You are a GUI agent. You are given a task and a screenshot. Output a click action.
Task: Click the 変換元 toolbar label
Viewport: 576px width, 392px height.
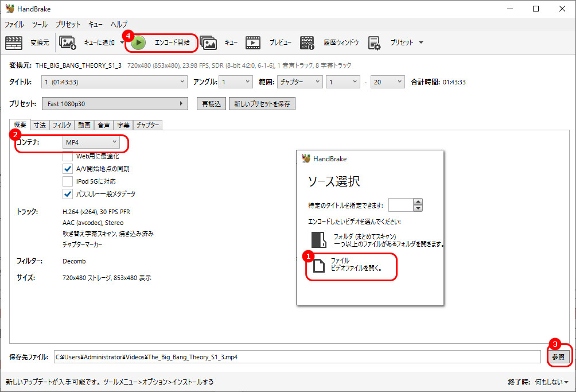click(40, 42)
